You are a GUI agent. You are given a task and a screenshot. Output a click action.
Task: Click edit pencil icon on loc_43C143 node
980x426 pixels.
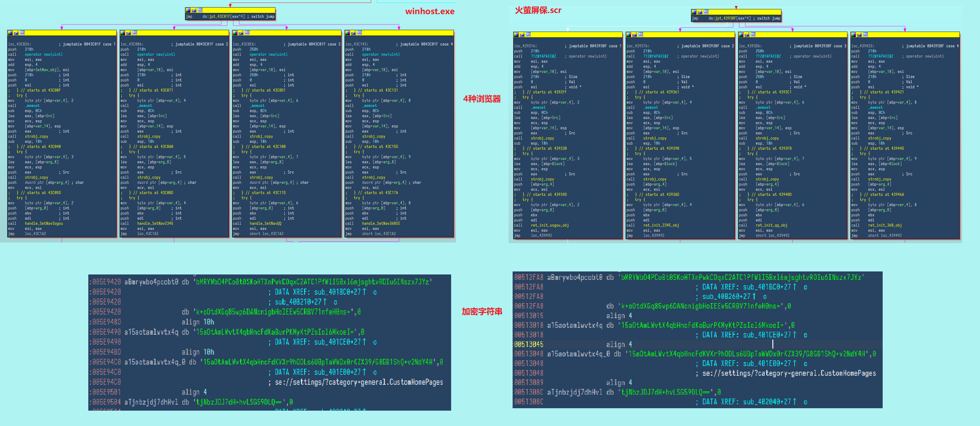click(x=353, y=33)
